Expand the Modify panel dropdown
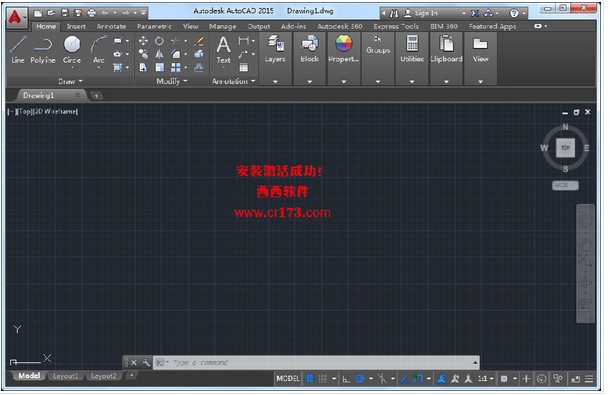Screen dimensions: 610x395 (x=172, y=81)
